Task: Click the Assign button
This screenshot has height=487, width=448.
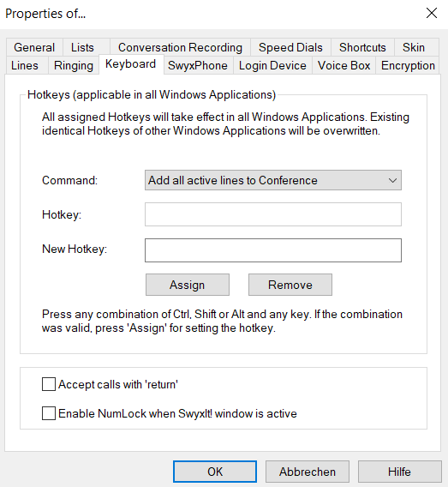Action: tap(188, 285)
